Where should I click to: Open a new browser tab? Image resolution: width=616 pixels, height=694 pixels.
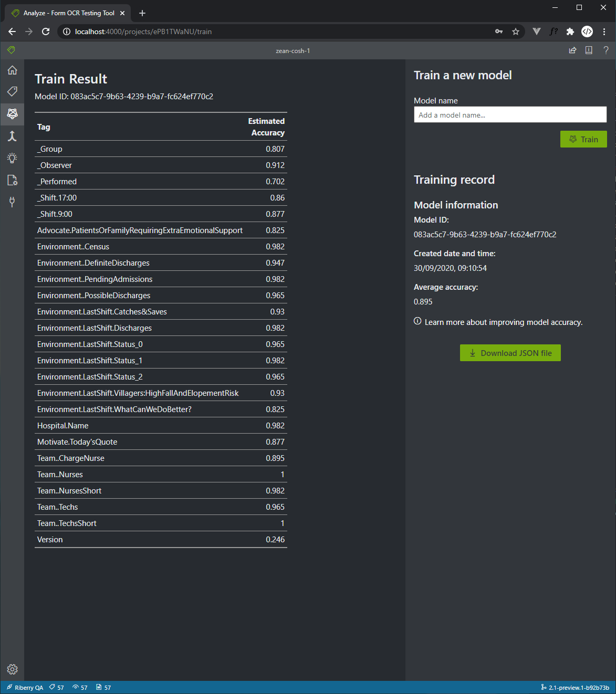[x=142, y=13]
